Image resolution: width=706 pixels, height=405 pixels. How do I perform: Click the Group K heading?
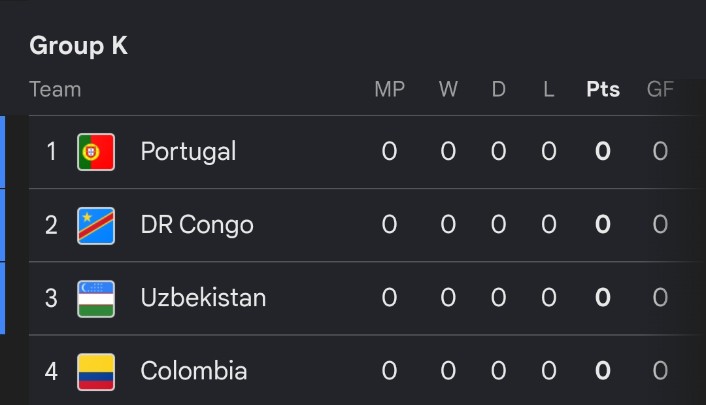coord(78,46)
